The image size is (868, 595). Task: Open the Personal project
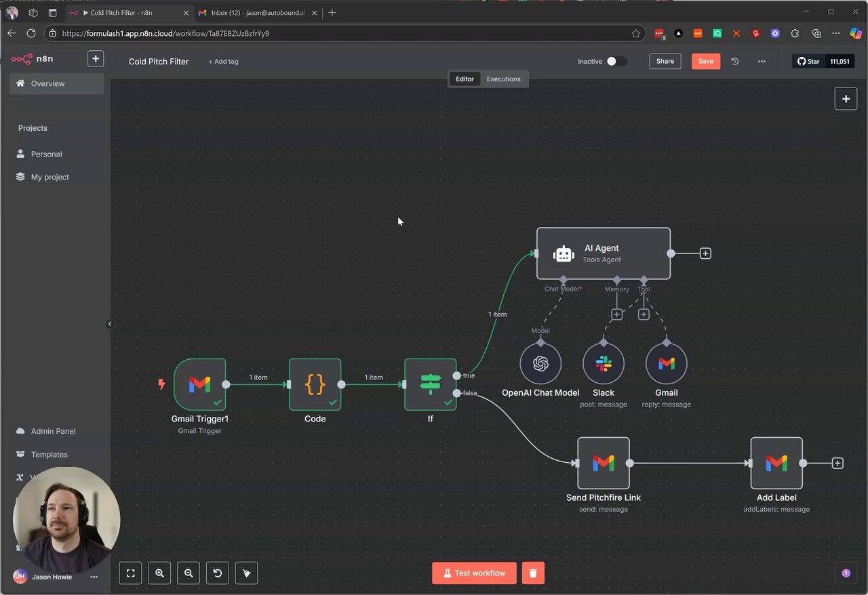(57, 154)
